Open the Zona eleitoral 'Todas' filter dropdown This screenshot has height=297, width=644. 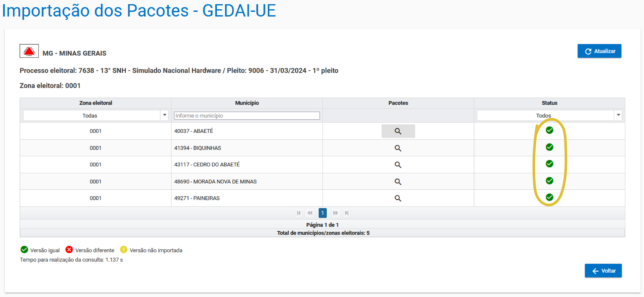tap(96, 116)
